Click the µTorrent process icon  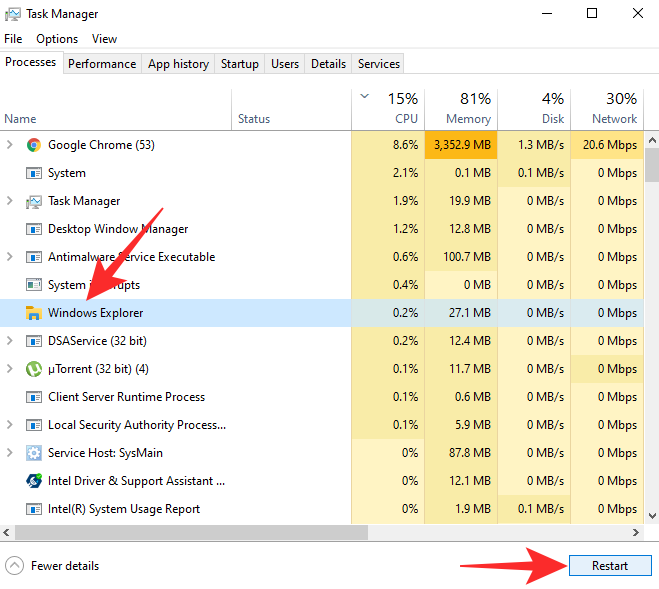pyautogui.click(x=33, y=369)
